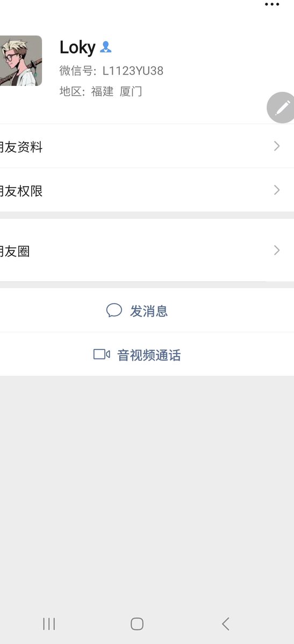
Task: Tap the WeChat ID L1123YU38 text
Action: click(x=133, y=71)
